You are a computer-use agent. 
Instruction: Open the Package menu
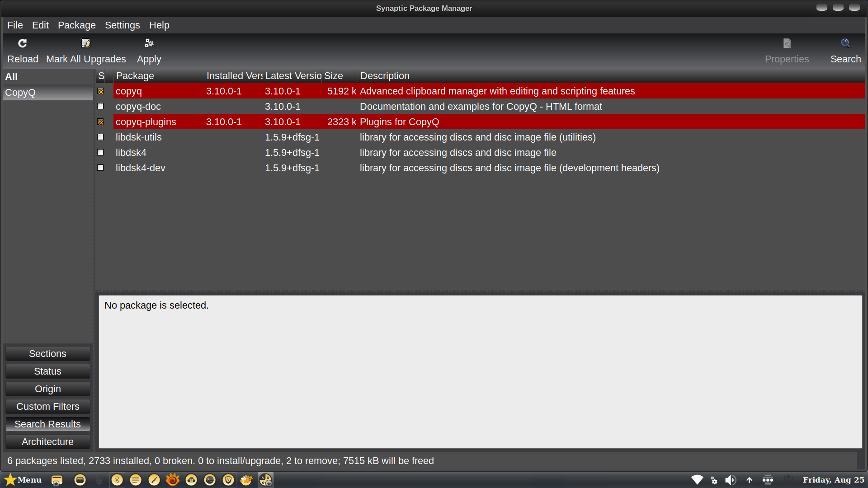coord(77,25)
